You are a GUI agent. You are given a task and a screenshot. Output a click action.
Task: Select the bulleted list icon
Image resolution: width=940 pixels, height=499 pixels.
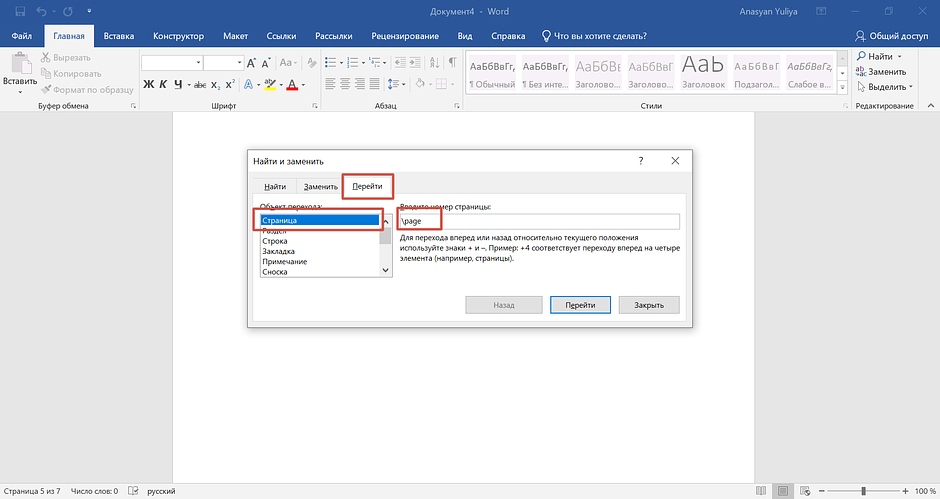[331, 62]
